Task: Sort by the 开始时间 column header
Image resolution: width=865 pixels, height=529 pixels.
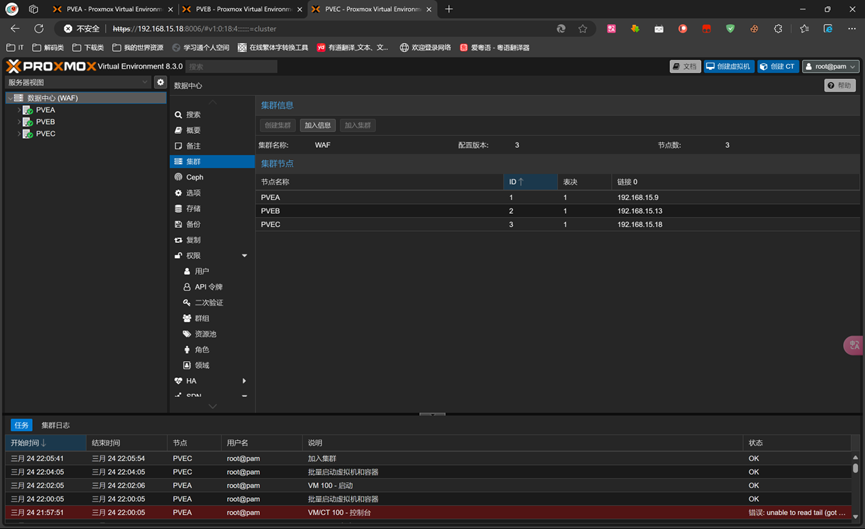Action: 46,443
